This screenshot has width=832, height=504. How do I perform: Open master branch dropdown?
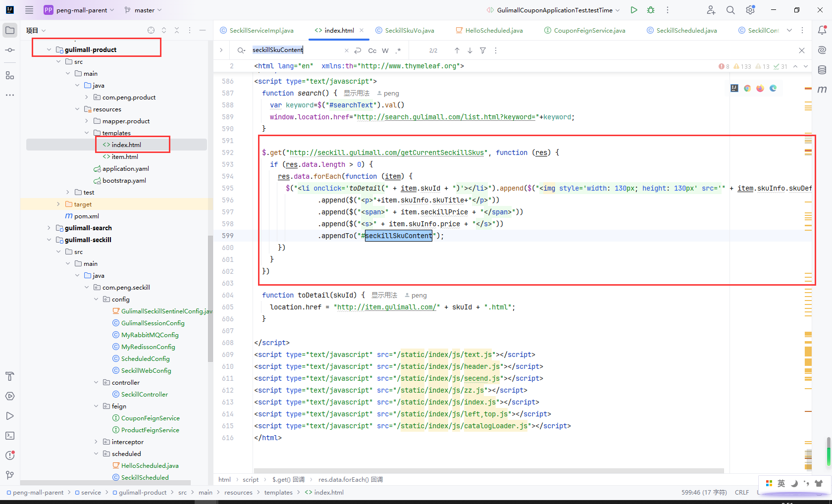(143, 10)
